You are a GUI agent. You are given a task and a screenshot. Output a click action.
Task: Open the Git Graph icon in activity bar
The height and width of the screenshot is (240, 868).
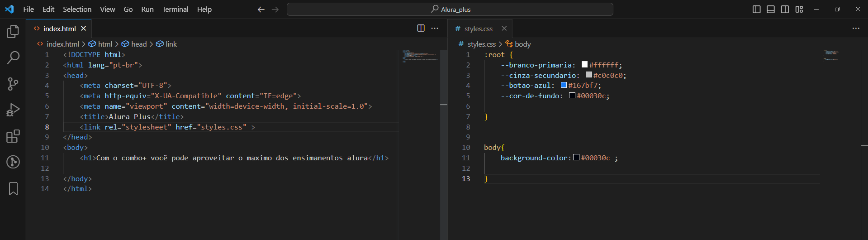coord(13,162)
